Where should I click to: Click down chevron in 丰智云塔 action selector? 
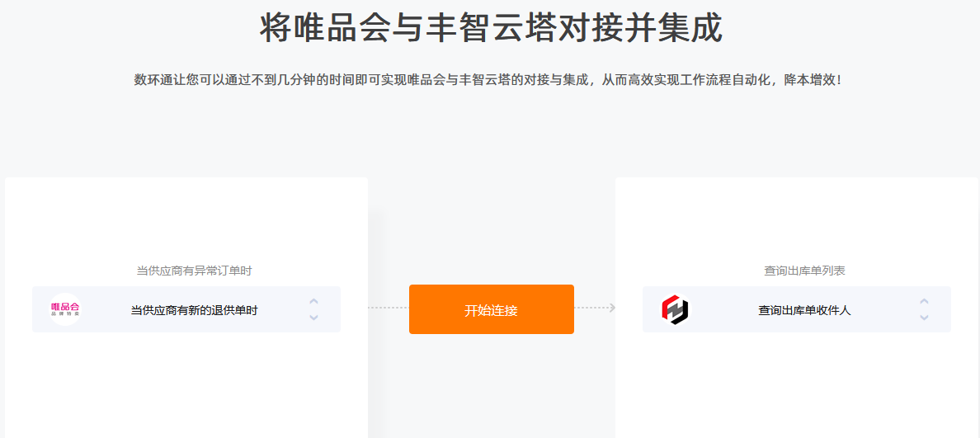pyautogui.click(x=924, y=318)
